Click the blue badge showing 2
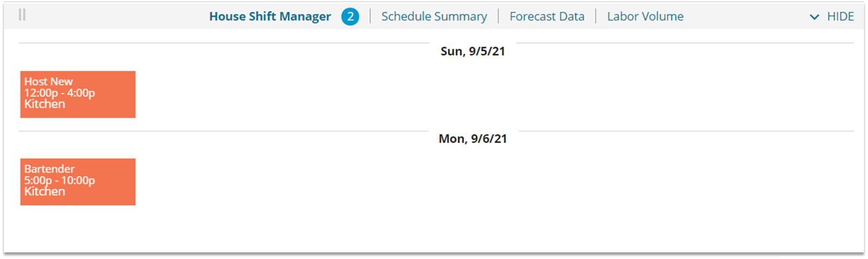Image resolution: width=868 pixels, height=259 pixels. pos(350,17)
